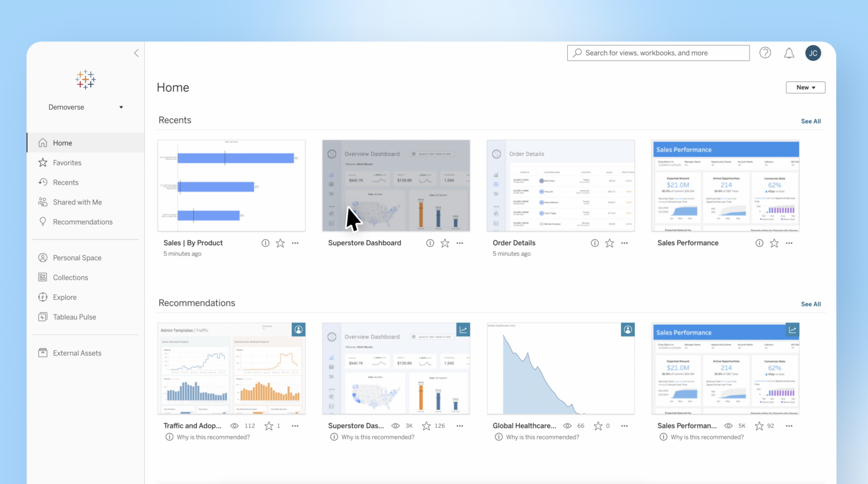Go to Favorites in the sidebar

pyautogui.click(x=67, y=163)
